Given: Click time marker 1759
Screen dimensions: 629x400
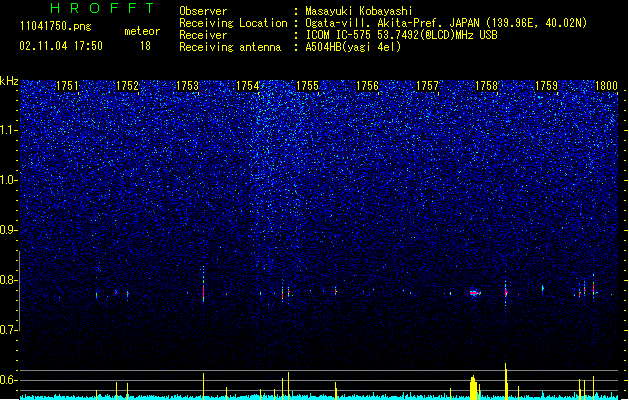Looking at the screenshot, I should tap(546, 86).
